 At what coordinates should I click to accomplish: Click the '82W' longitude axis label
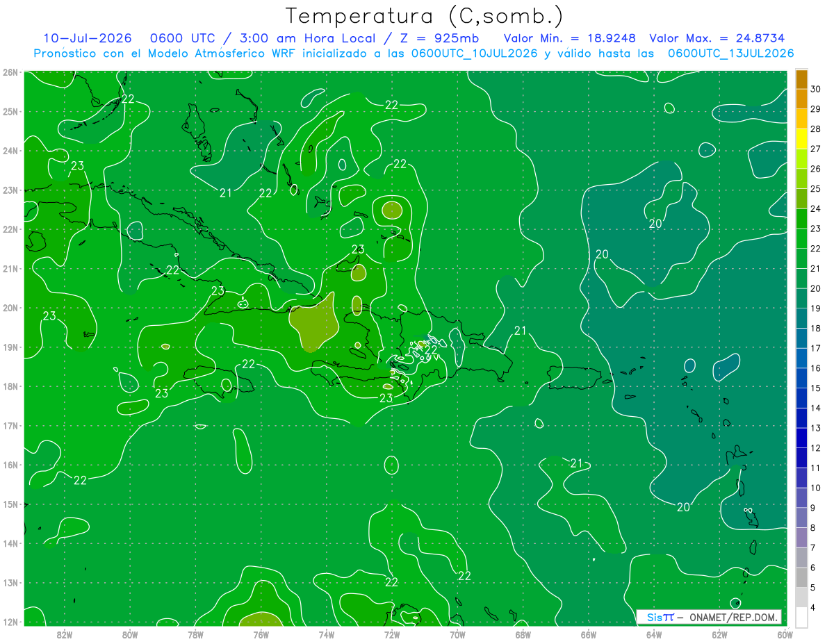64,634
